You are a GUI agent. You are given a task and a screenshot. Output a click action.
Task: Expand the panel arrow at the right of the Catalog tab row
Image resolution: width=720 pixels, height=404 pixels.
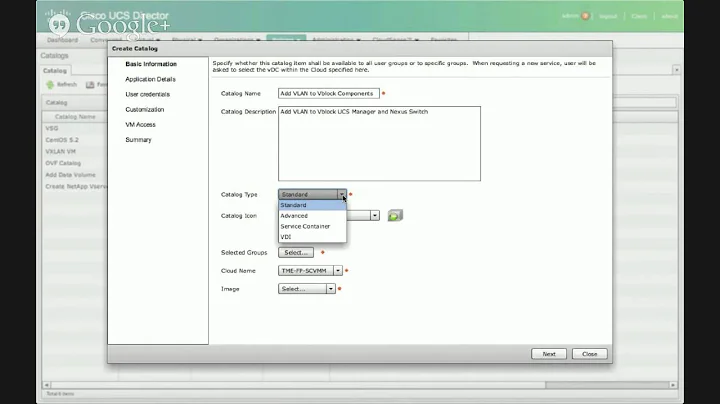[x=676, y=70]
